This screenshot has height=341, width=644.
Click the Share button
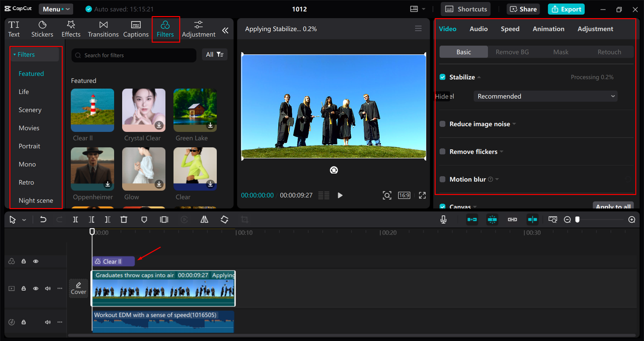coord(523,9)
